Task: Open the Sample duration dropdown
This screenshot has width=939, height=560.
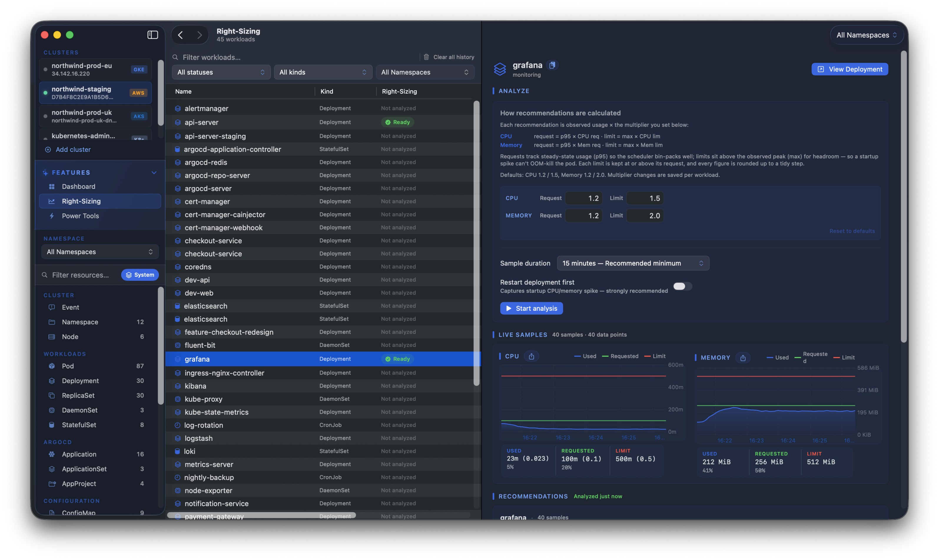Action: [x=633, y=263]
